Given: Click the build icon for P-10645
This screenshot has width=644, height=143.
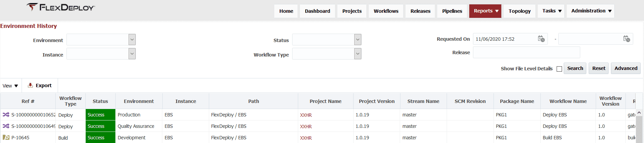Looking at the screenshot, I should click(6, 138).
